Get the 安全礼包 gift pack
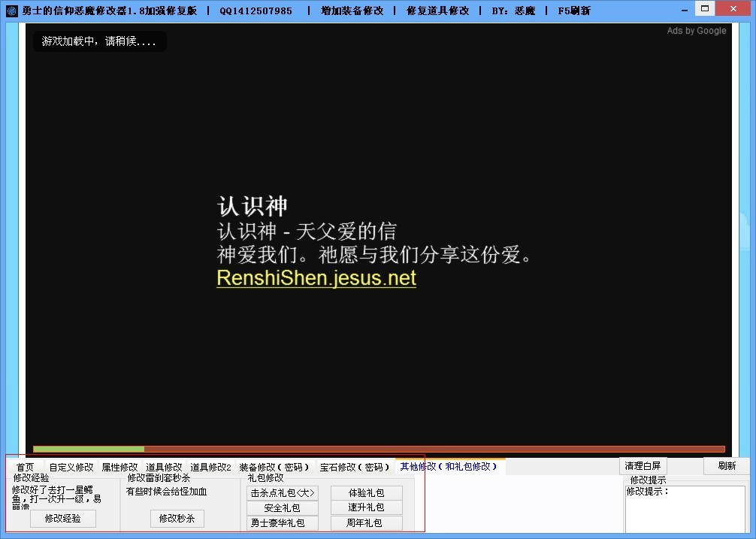The image size is (756, 539). coord(283,507)
